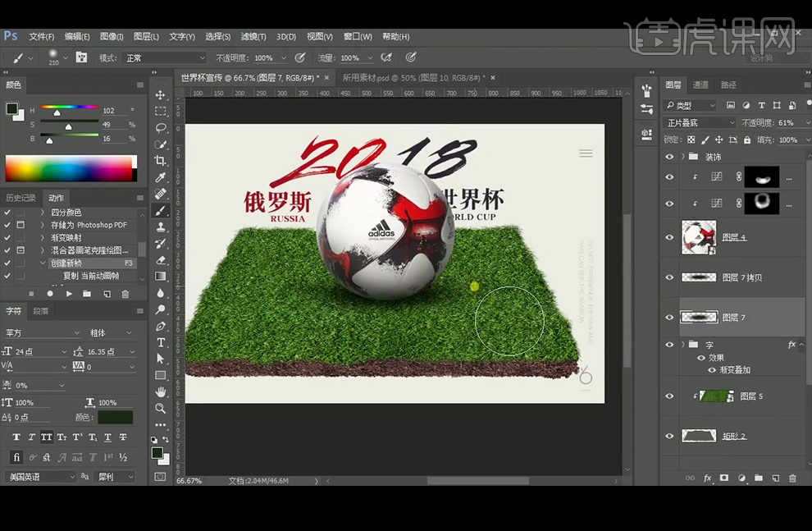Select the 图层 4 football thumbnail

(699, 237)
